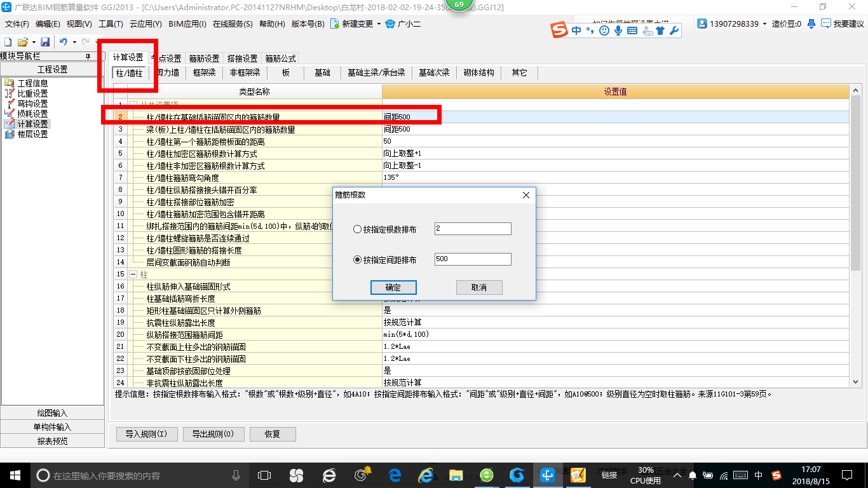
Task: Switch to the 箍筋设置 tab
Action: 204,58
